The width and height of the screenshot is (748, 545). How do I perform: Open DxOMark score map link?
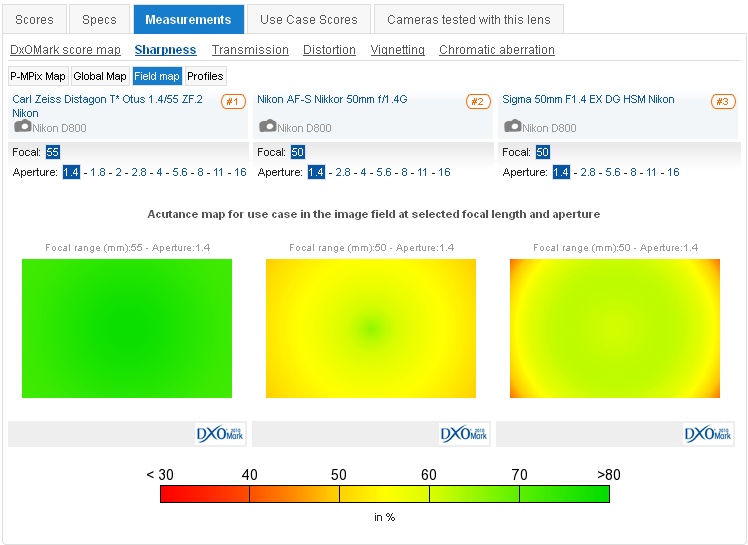tap(65, 50)
